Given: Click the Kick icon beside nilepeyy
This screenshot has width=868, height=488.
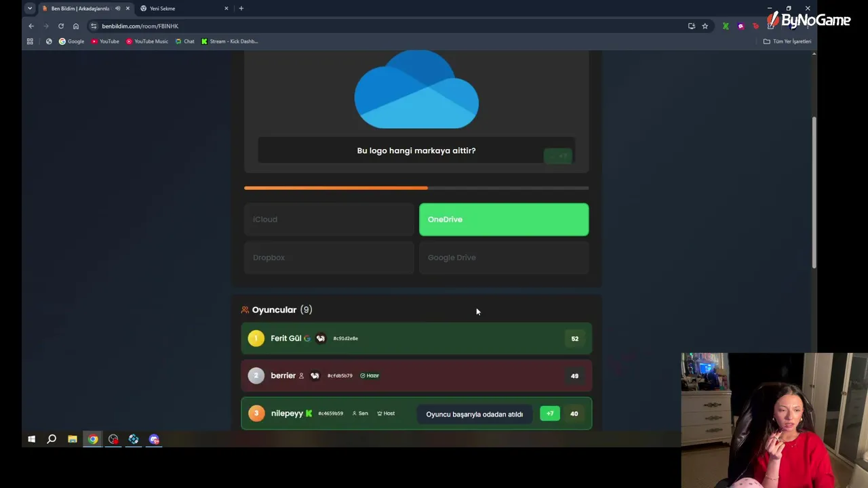Looking at the screenshot, I should coord(309,413).
